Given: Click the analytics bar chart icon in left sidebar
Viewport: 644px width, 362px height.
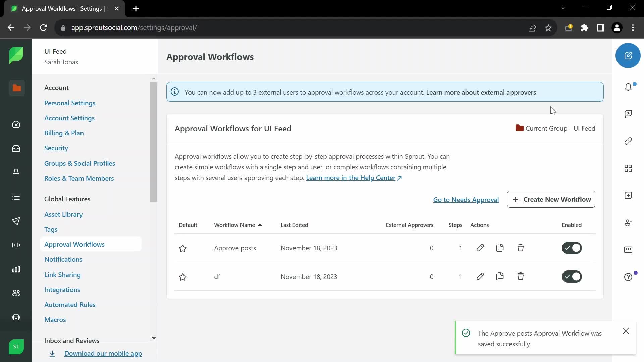Looking at the screenshot, I should click(16, 269).
